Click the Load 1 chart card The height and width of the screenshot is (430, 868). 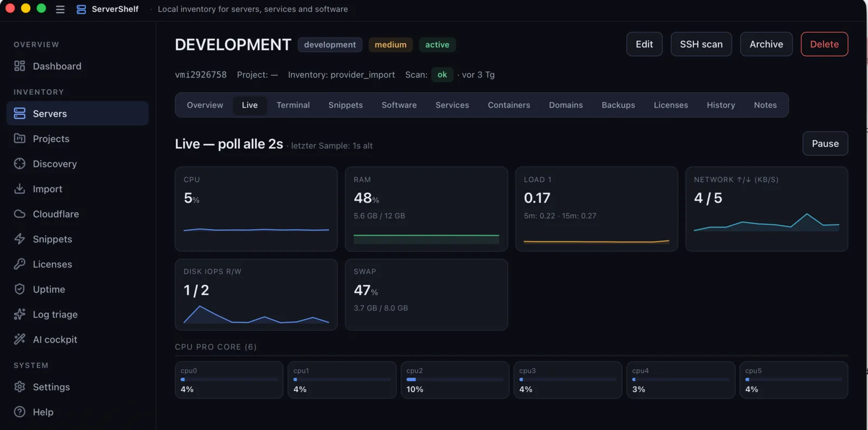[x=597, y=209]
